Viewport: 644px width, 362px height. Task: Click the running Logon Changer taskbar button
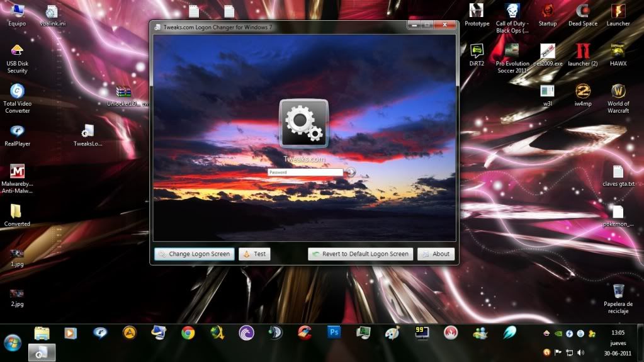42,353
